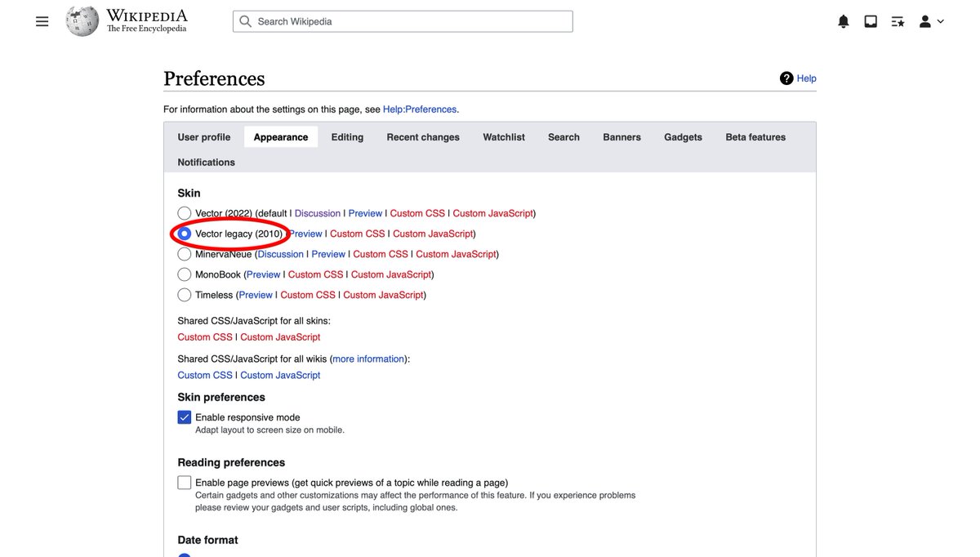The height and width of the screenshot is (557, 980).
Task: Click the search magnifier icon
Action: [246, 20]
